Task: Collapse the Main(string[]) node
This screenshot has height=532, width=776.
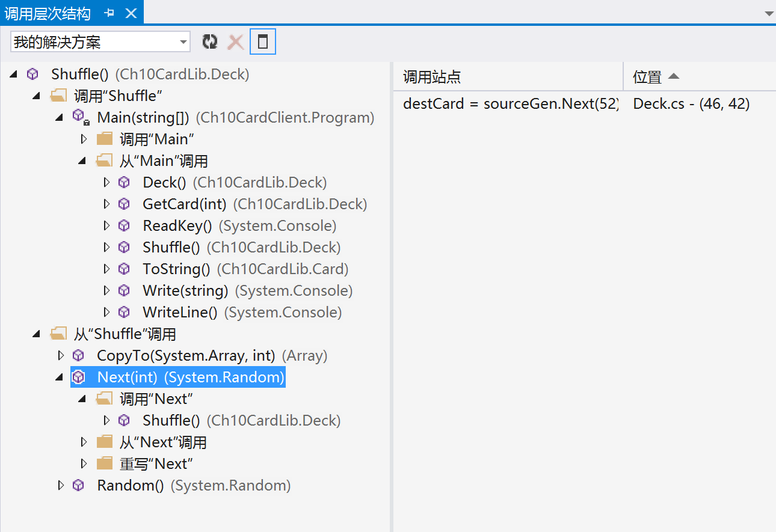Action: click(x=60, y=118)
